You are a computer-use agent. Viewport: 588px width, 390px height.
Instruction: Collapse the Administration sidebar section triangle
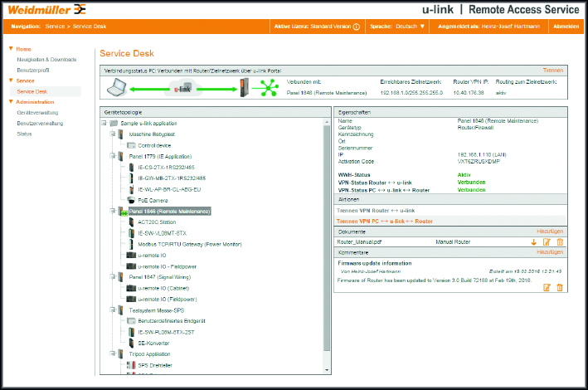click(11, 102)
